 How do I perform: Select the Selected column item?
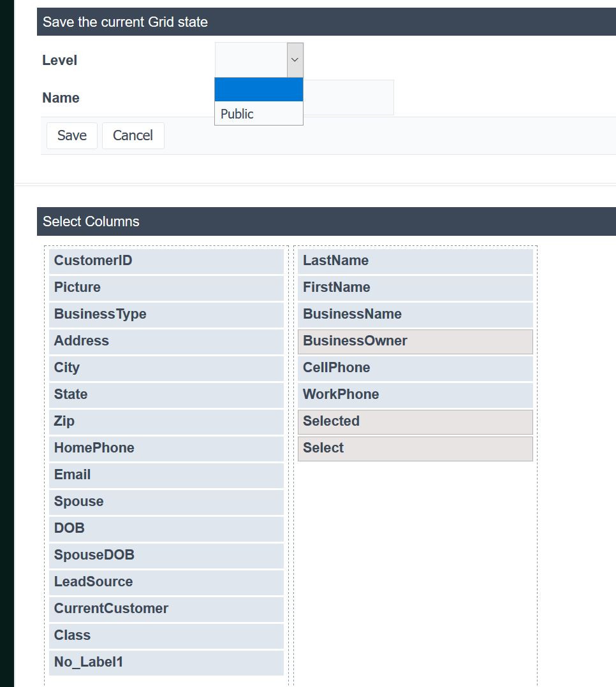[415, 421]
